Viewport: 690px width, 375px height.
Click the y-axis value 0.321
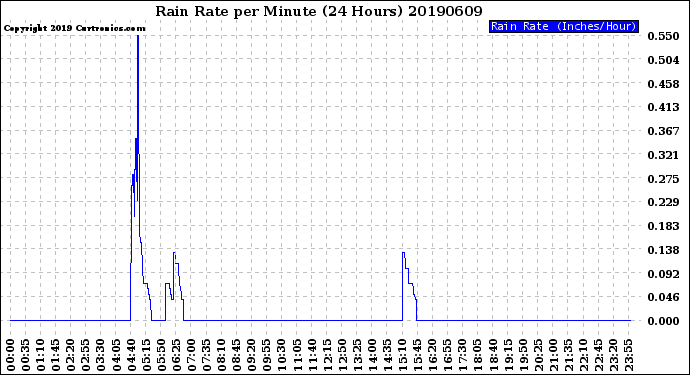coord(663,155)
